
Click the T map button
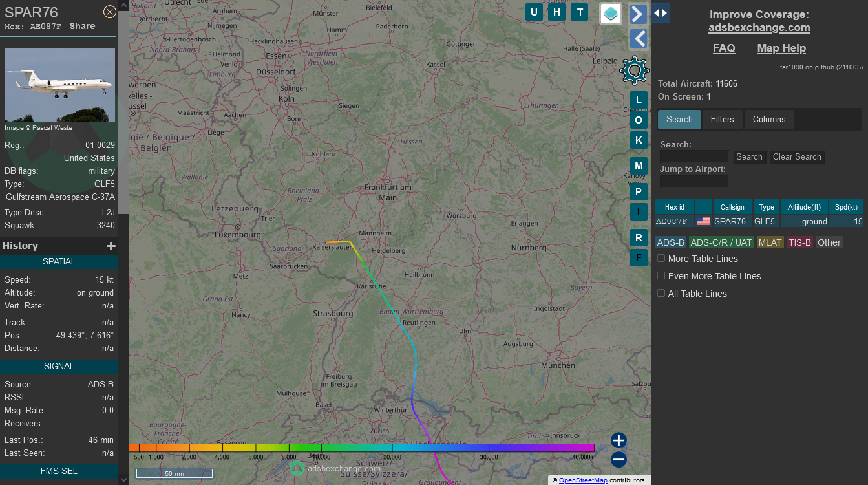click(x=580, y=12)
